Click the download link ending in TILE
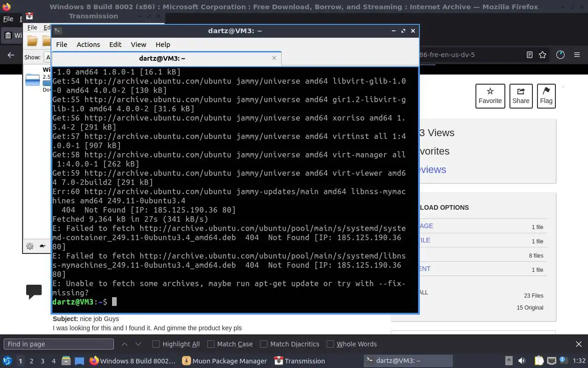This screenshot has height=368, width=588. 424,240
